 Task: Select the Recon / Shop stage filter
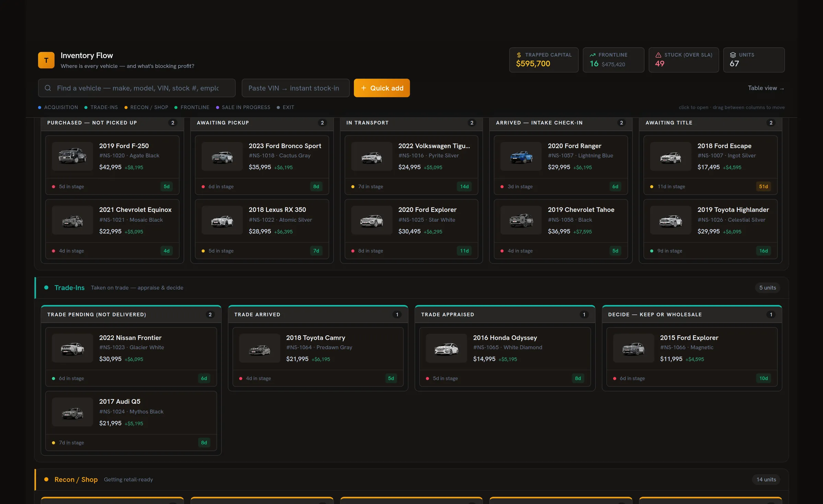tap(146, 107)
